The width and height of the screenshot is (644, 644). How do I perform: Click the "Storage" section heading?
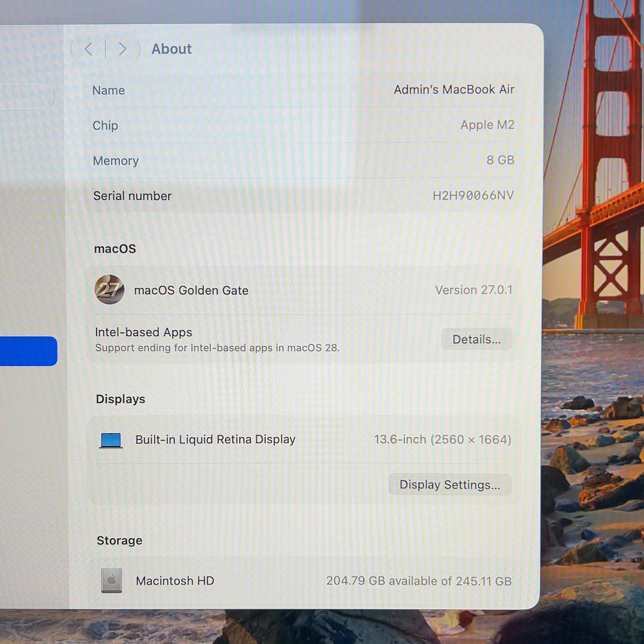click(x=119, y=540)
